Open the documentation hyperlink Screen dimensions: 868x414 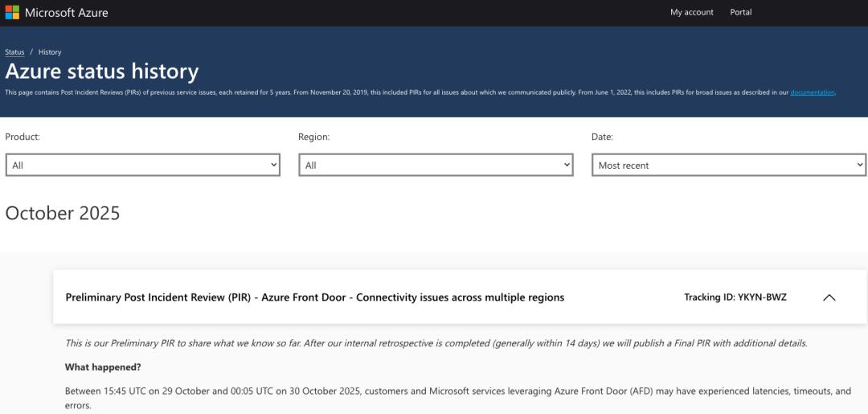point(812,92)
